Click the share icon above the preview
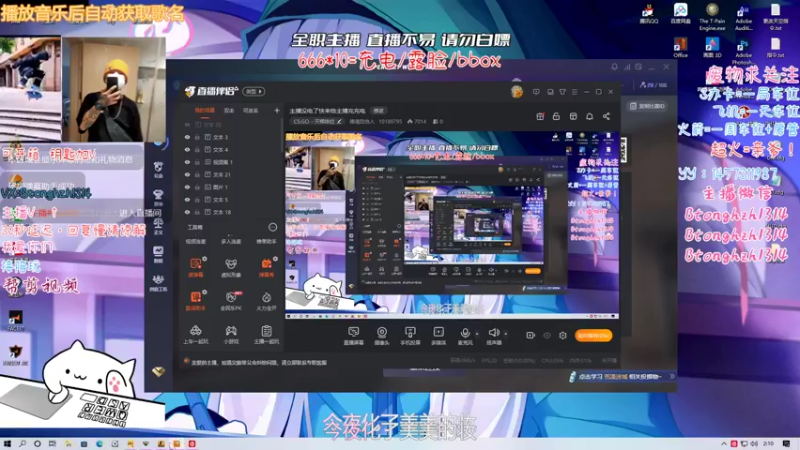The width and height of the screenshot is (800, 450). 606,116
